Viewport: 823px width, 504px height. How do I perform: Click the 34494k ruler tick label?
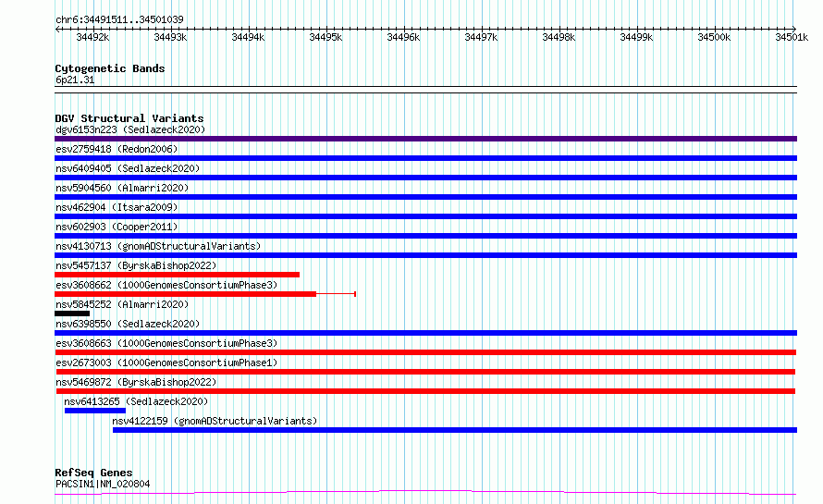(248, 37)
